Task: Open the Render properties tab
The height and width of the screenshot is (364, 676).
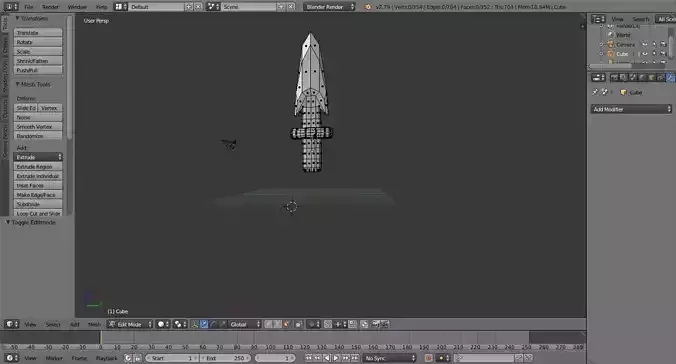Action: [614, 78]
